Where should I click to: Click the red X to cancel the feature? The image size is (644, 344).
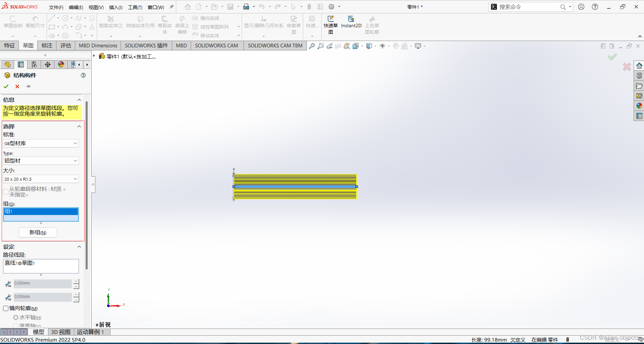[x=17, y=86]
